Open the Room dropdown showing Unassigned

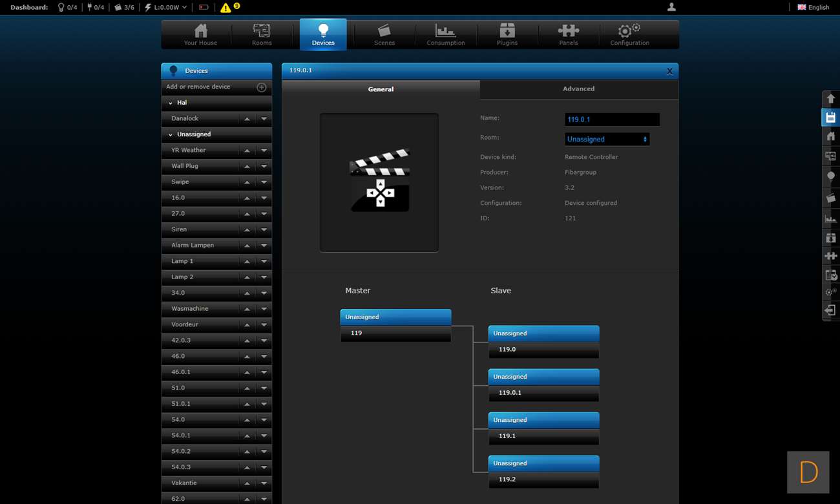click(607, 139)
